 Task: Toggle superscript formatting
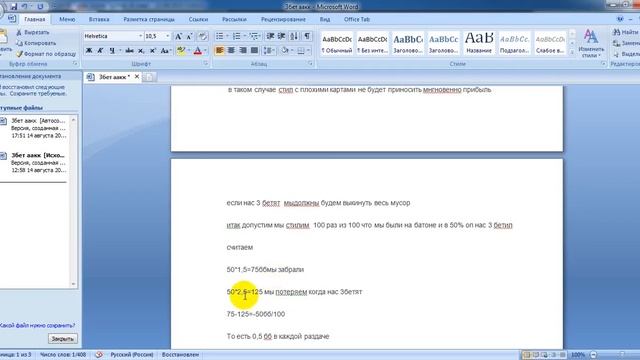click(x=152, y=51)
